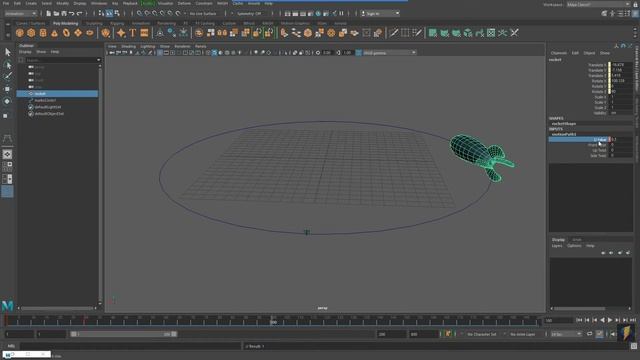Screen dimensions: 640x360
Task: Click the Save Scene icon
Action: click(x=64, y=13)
